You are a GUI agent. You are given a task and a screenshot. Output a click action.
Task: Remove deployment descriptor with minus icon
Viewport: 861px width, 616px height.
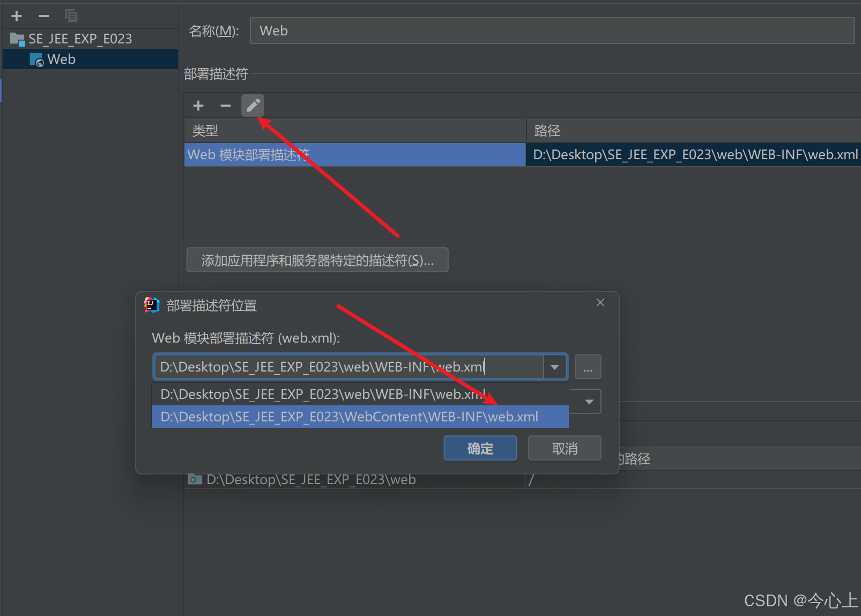click(226, 106)
